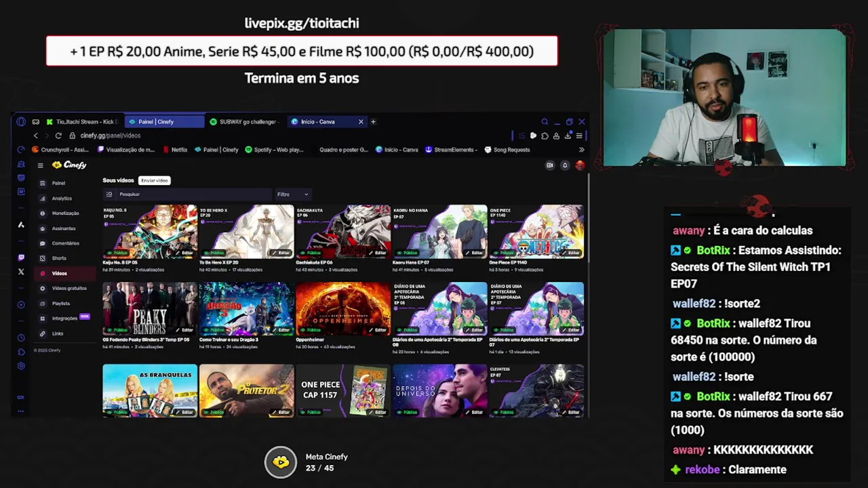868x488 pixels.
Task: Click the browser back arrow
Action: 36,136
